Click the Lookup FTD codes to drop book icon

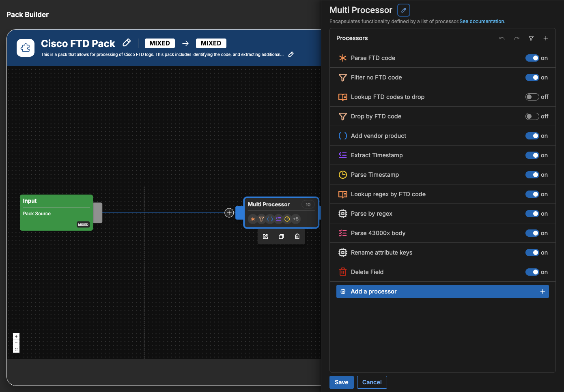pyautogui.click(x=343, y=97)
